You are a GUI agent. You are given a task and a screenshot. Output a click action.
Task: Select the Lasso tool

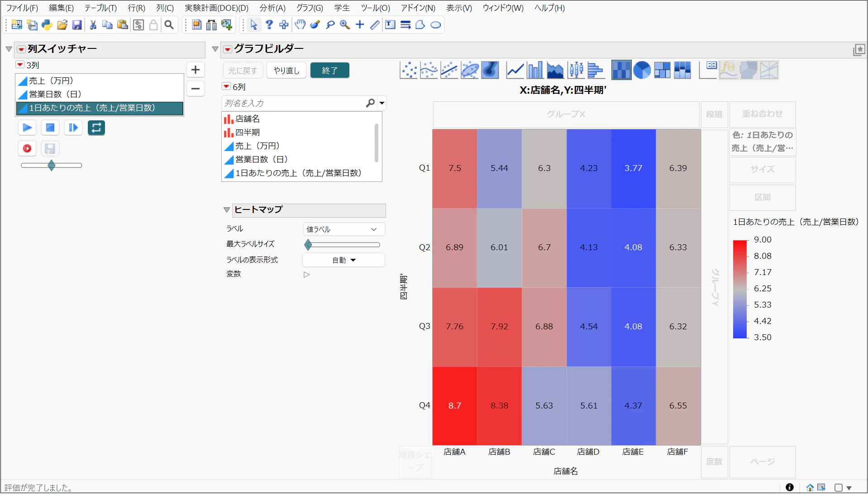(x=330, y=25)
